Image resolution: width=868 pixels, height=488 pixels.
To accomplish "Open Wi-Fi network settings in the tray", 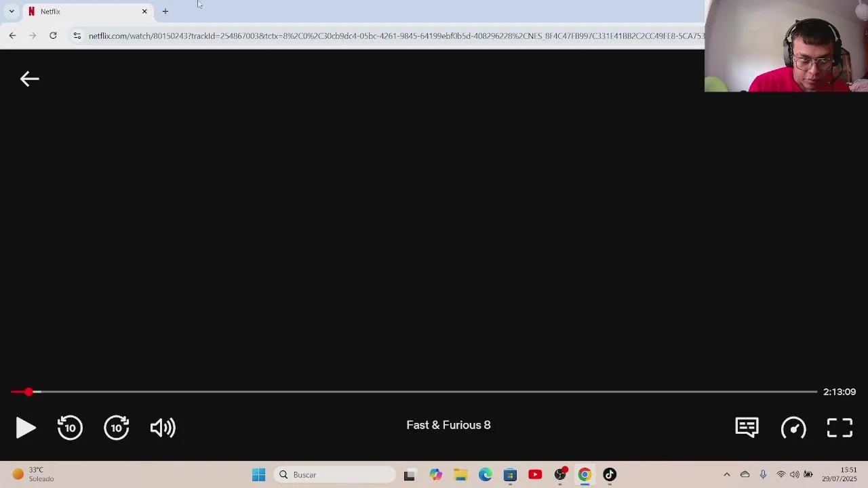I will coord(781,474).
